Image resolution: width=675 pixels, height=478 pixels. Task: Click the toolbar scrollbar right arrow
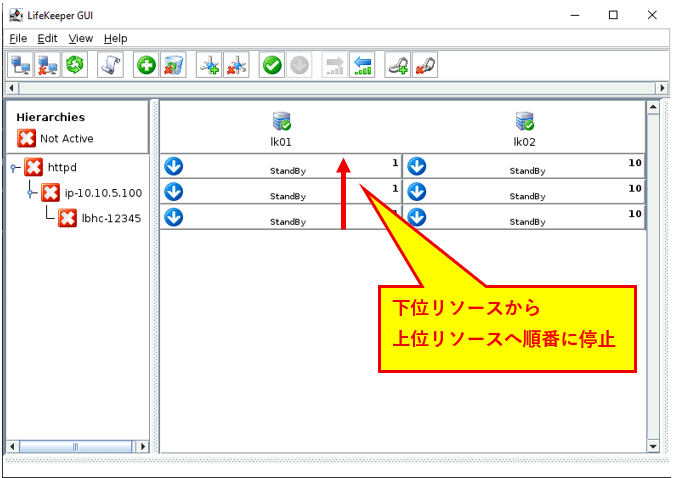(x=662, y=88)
